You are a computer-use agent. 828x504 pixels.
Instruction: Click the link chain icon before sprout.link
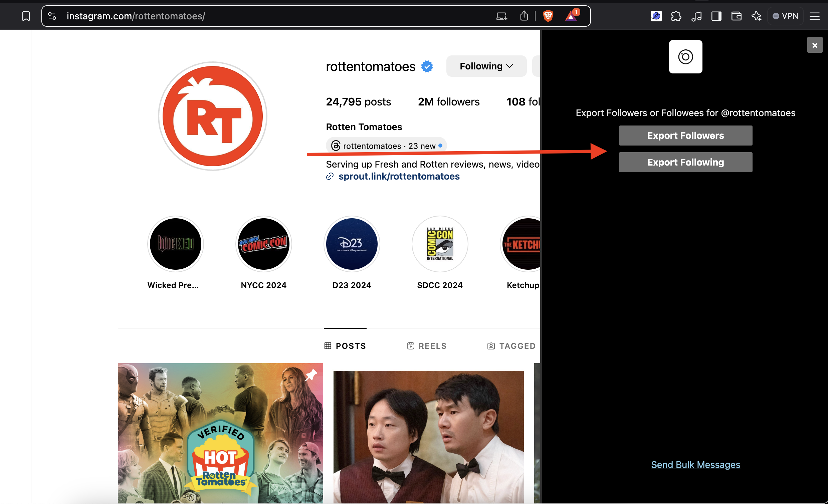[330, 177]
